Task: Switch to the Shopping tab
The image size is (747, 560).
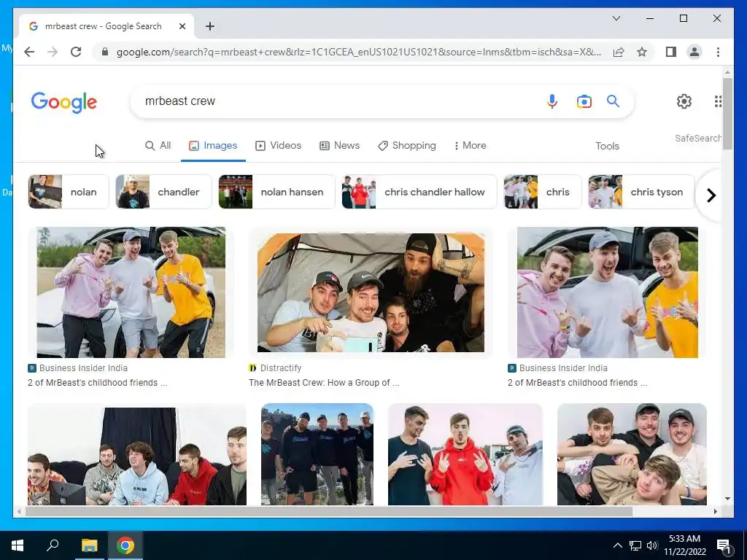Action: pyautogui.click(x=407, y=146)
